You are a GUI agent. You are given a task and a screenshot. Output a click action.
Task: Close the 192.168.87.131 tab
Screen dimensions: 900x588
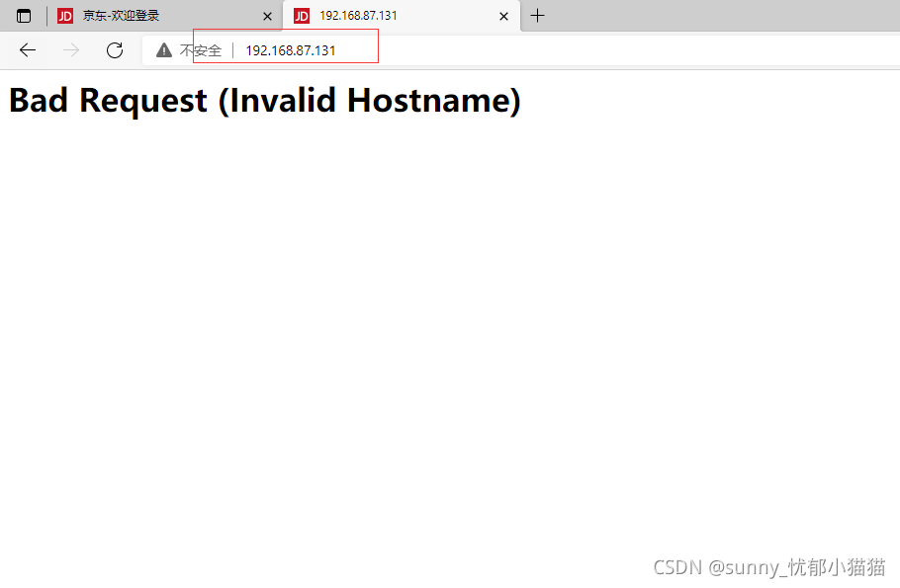pyautogui.click(x=503, y=17)
